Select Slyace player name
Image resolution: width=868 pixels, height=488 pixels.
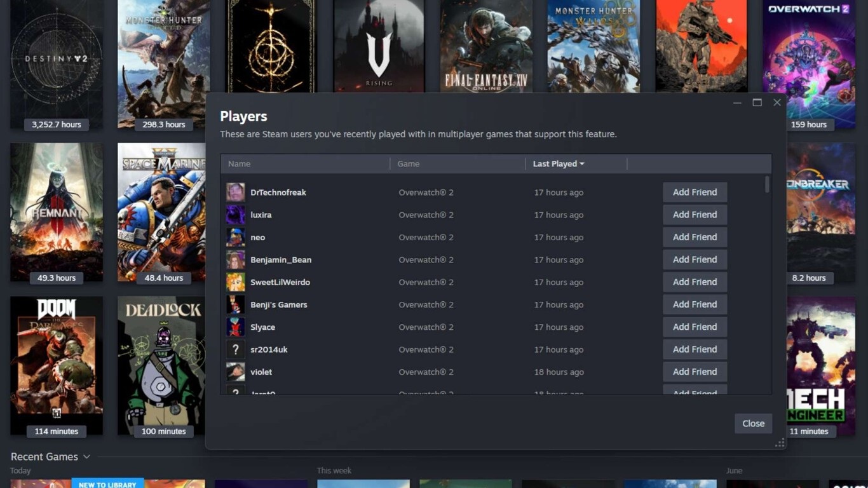tap(263, 327)
